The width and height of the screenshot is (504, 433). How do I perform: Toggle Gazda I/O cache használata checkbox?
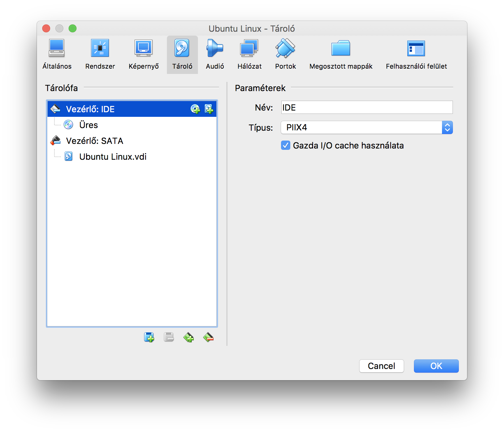pos(286,145)
